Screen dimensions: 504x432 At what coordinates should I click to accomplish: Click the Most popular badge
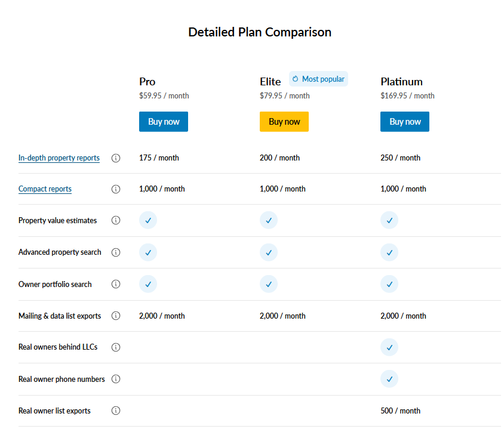tap(318, 79)
